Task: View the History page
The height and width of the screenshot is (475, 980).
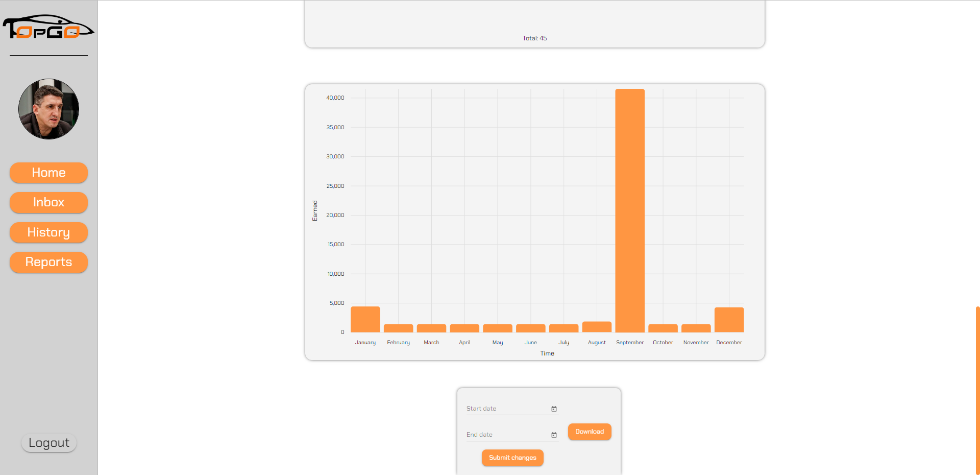Action: (48, 232)
